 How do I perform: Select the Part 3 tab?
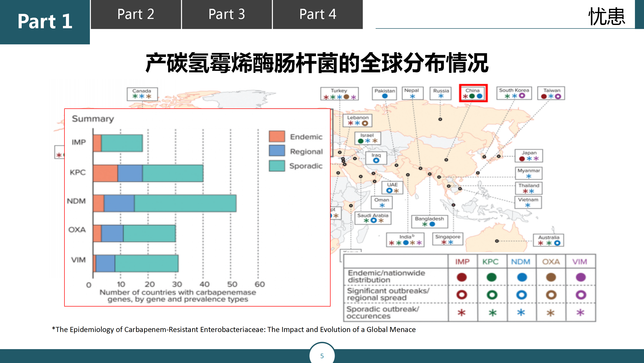227,14
